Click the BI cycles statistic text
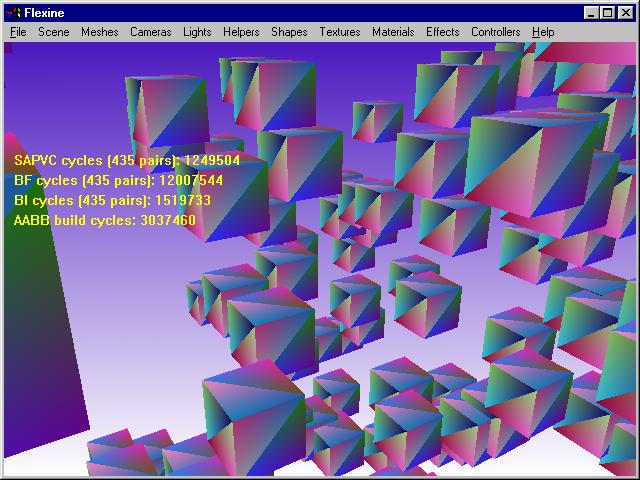 (112, 200)
